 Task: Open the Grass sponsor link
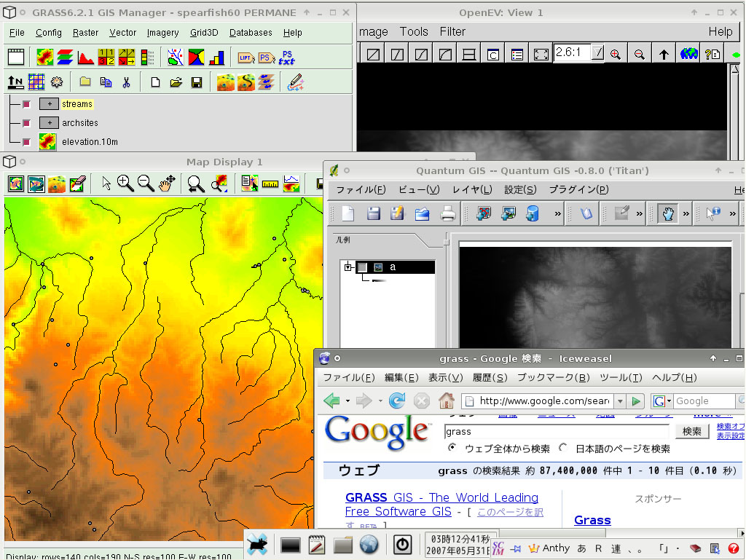point(592,520)
